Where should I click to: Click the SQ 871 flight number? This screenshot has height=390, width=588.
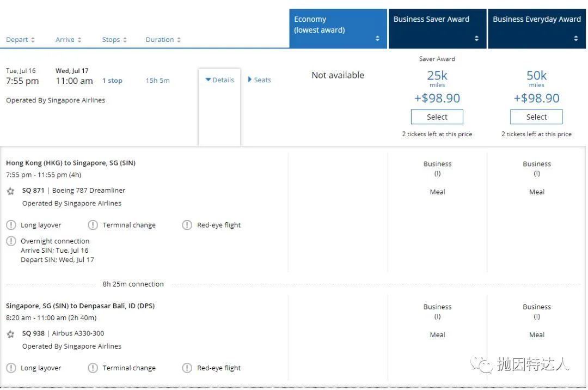[33, 191]
